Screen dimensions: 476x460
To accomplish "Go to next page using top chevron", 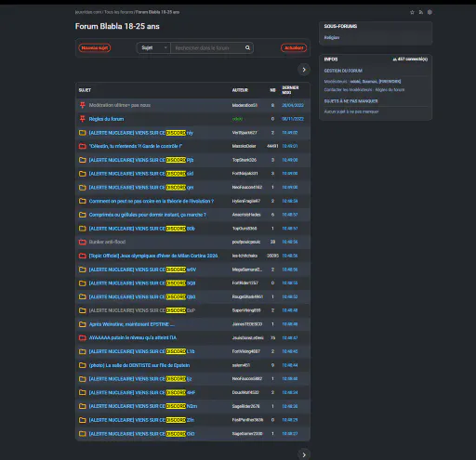I will pyautogui.click(x=304, y=70).
